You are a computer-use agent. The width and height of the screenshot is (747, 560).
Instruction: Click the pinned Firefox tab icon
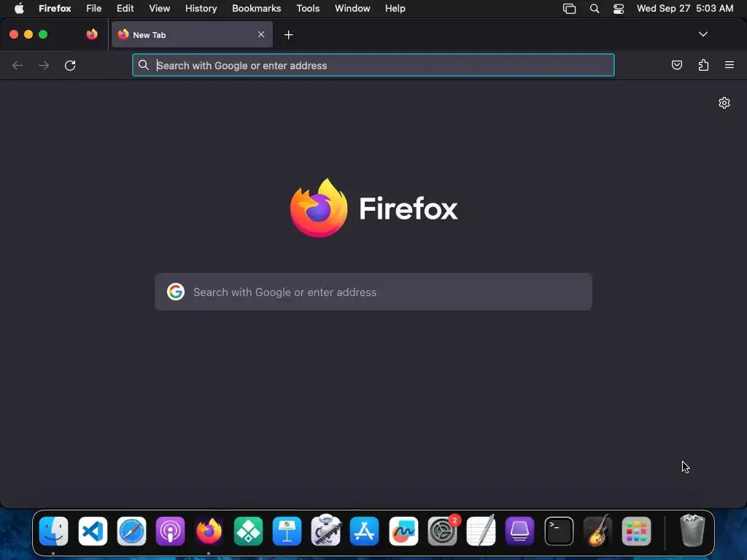coord(92,34)
